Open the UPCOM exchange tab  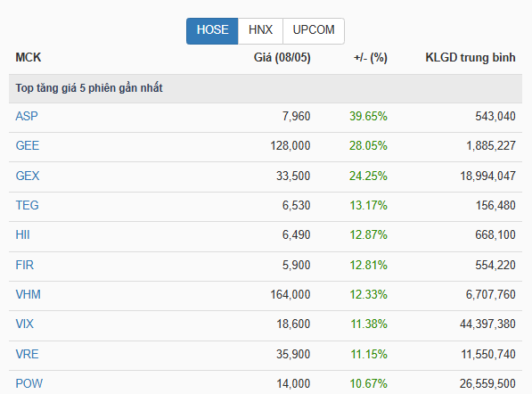pyautogui.click(x=314, y=31)
